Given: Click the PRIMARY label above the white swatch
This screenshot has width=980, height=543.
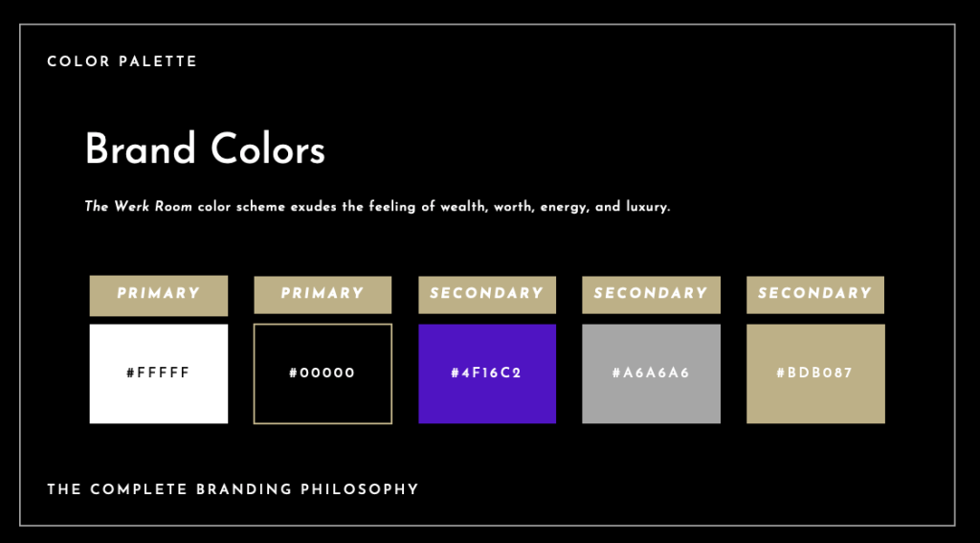Looking at the screenshot, I should (158, 294).
